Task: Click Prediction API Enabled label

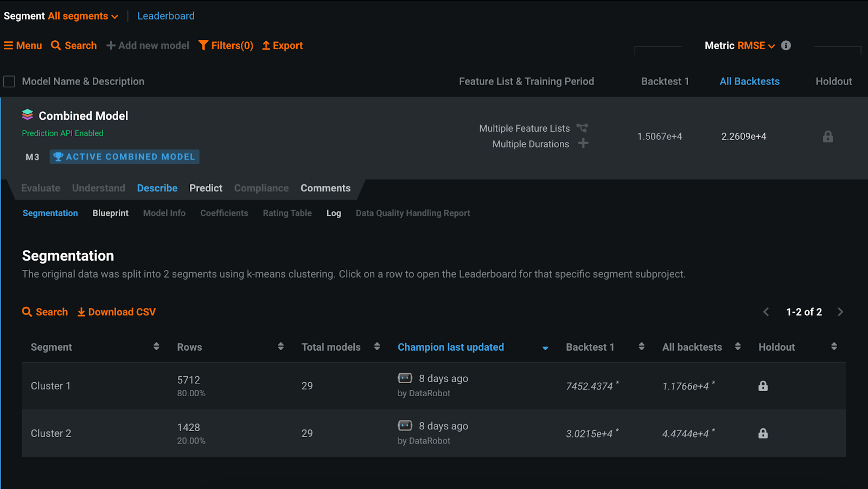Action: pyautogui.click(x=62, y=133)
